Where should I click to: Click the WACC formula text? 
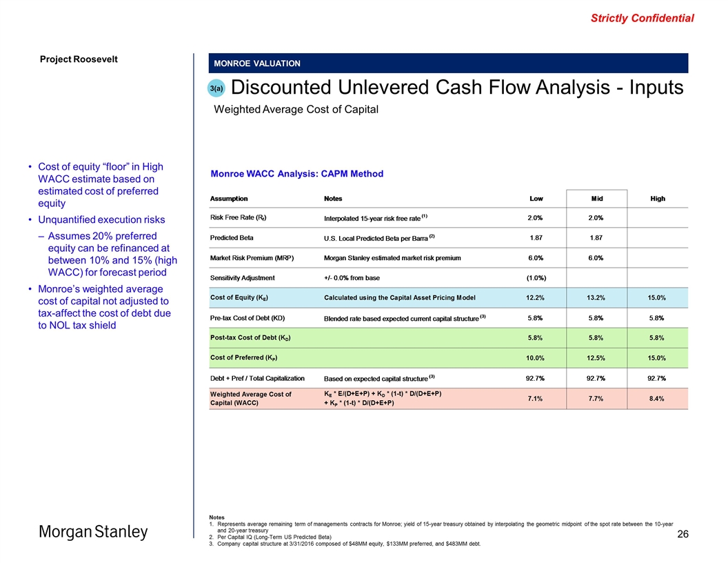(x=383, y=398)
